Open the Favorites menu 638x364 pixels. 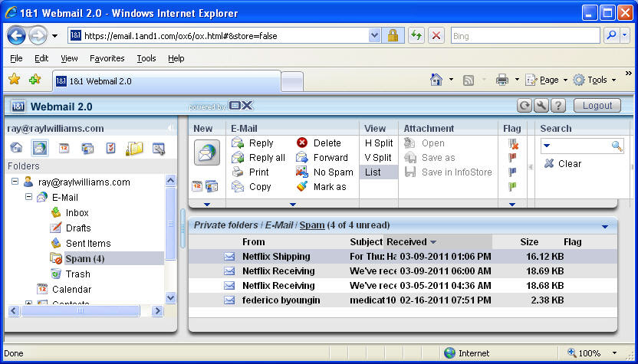[107, 58]
